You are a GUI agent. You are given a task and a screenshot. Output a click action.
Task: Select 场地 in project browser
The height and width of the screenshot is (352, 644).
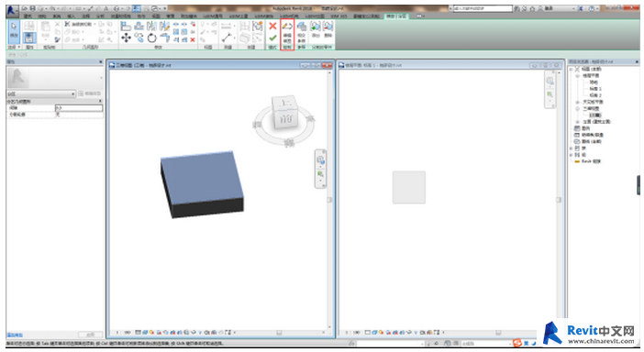point(594,82)
